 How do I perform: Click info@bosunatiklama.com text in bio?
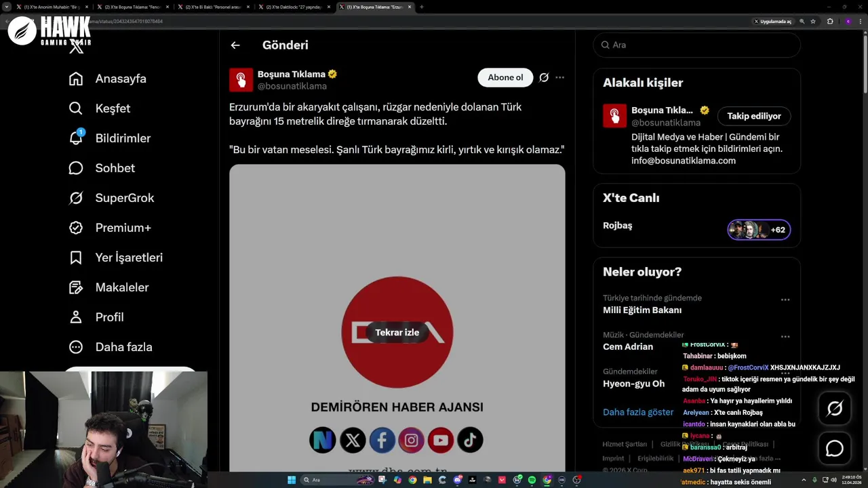[684, 161]
